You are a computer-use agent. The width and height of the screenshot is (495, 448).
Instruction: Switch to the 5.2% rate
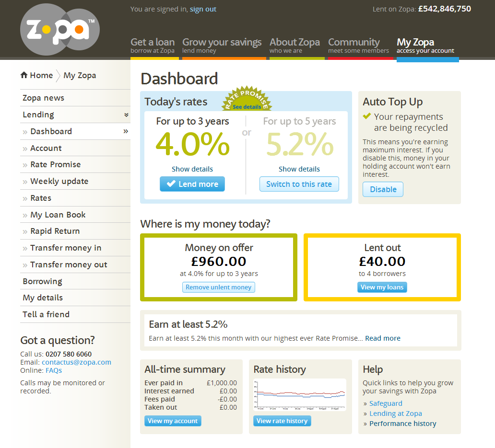(299, 184)
